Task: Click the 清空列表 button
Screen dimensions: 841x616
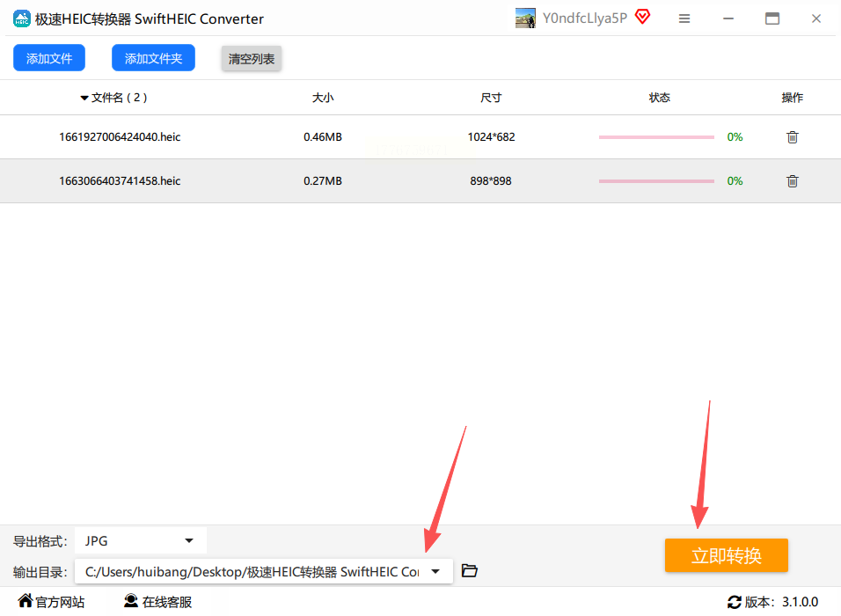Action: [251, 58]
